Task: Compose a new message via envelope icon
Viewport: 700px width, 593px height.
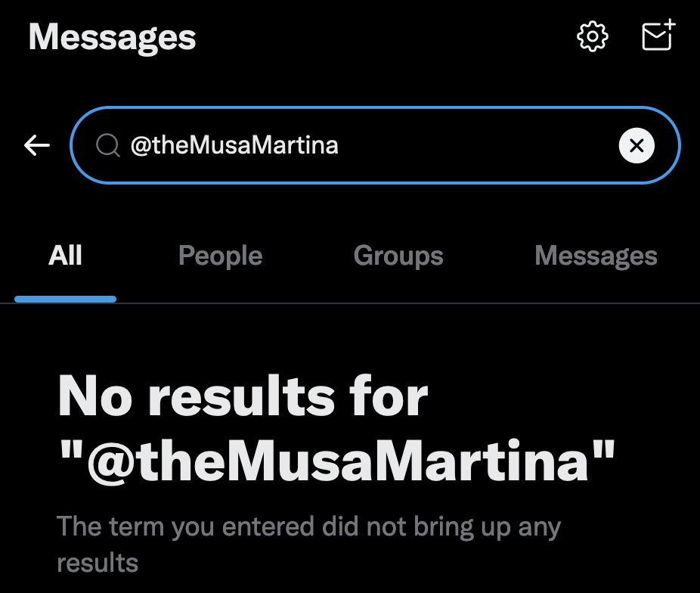Action: tap(656, 38)
